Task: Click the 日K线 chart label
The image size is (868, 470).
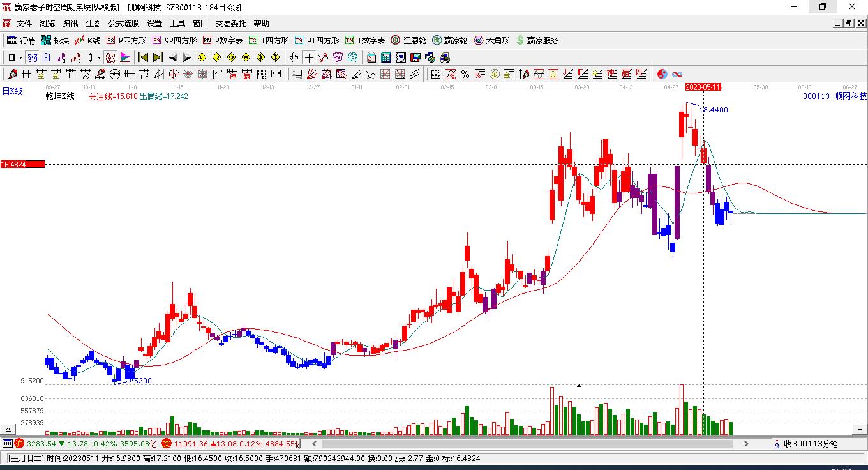Action: 12,91
